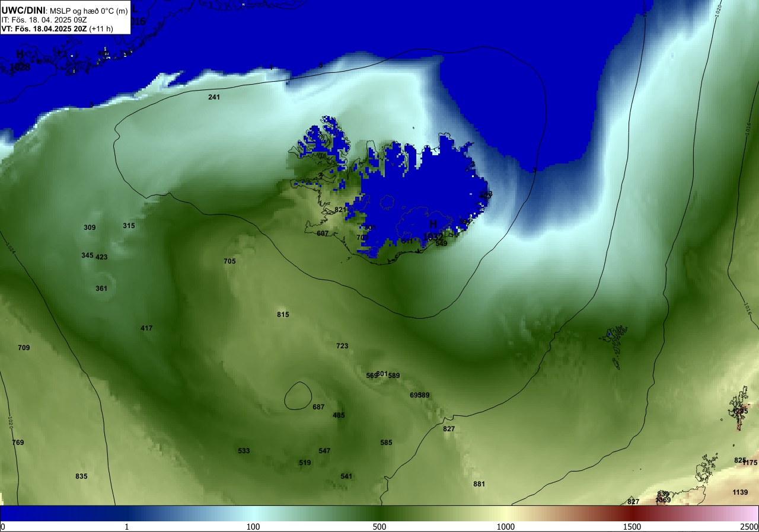Viewport: 759px width, 532px height.
Task: Click the 547 height value
Action: point(324,451)
